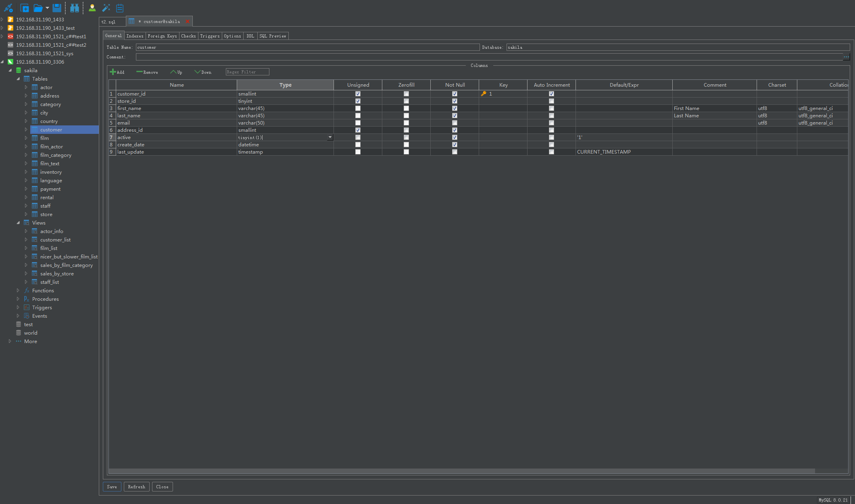The width and height of the screenshot is (855, 504).
Task: Click the new query tab icon
Action: [x=25, y=8]
